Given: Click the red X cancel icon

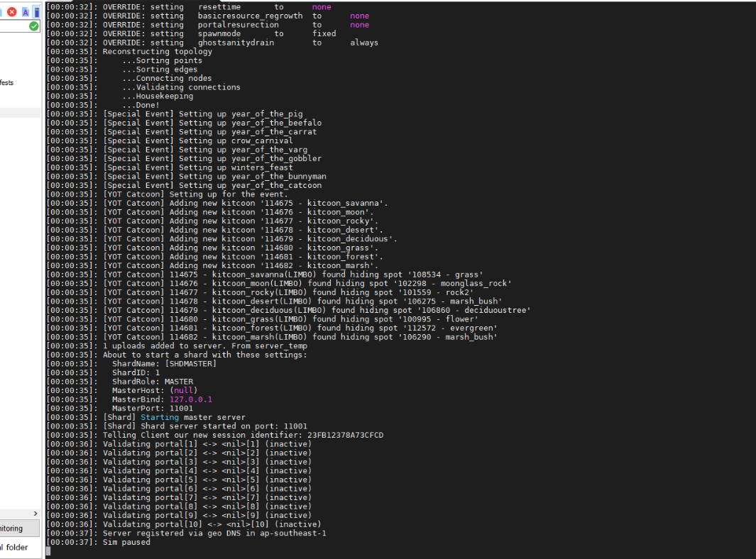Looking at the screenshot, I should (x=12, y=12).
